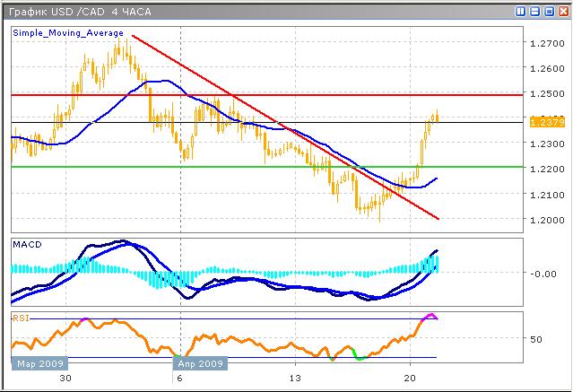Click the date tick labeled 6

pyautogui.click(x=179, y=379)
